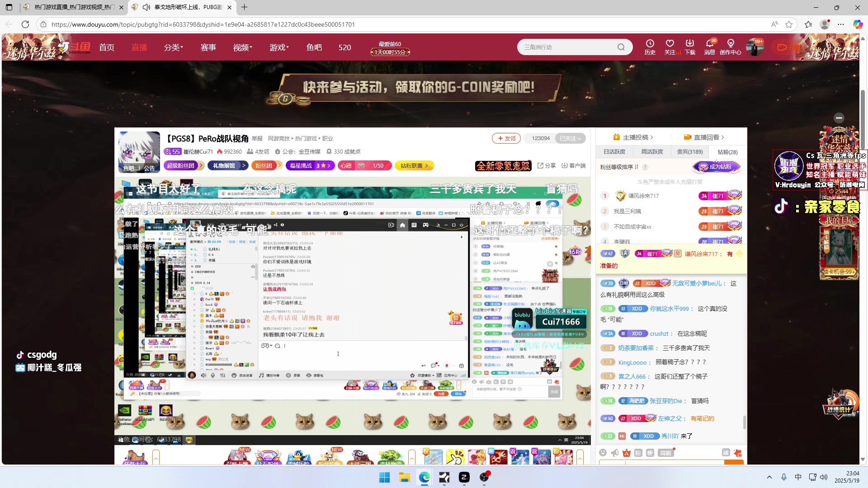Viewport: 868px width, 488px height.
Task: Click the 客户端 client download icon
Action: click(574, 166)
